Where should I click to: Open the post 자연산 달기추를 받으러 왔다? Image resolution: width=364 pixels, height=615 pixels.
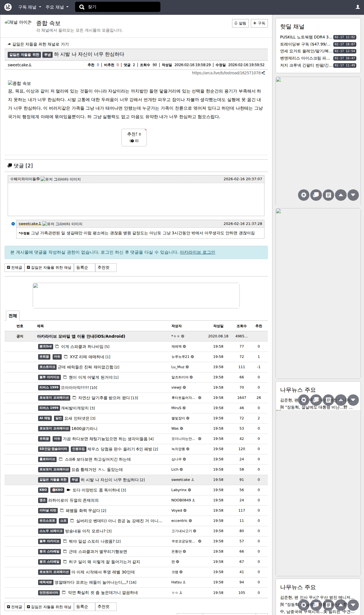108,398
